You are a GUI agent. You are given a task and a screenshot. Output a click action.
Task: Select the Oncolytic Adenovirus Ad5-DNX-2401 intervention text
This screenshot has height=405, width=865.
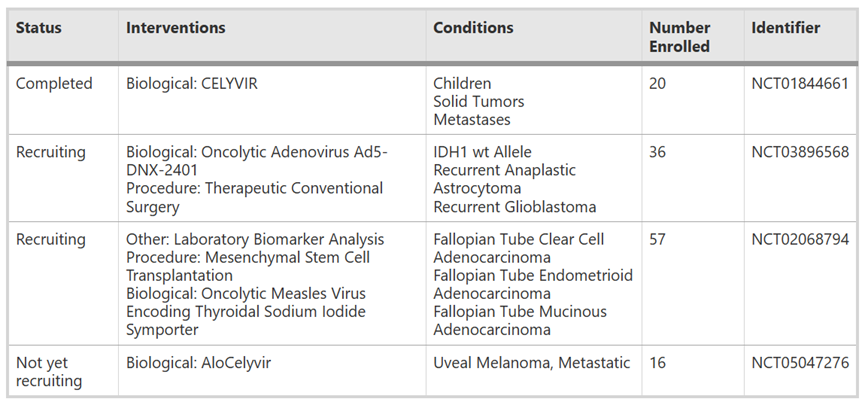click(256, 161)
